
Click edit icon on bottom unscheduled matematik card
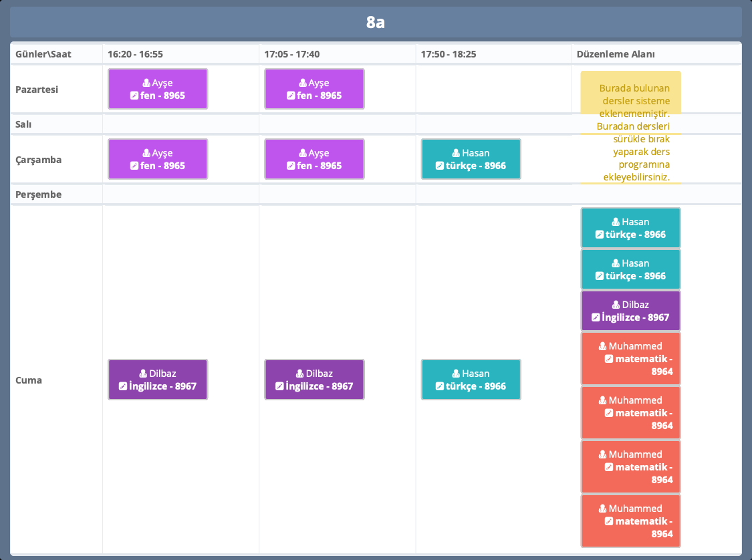click(x=609, y=521)
